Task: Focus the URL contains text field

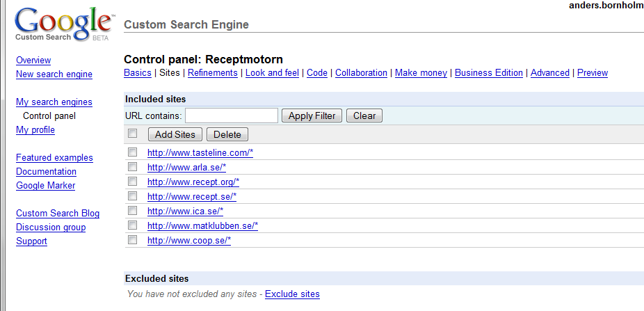Action: pyautogui.click(x=232, y=116)
